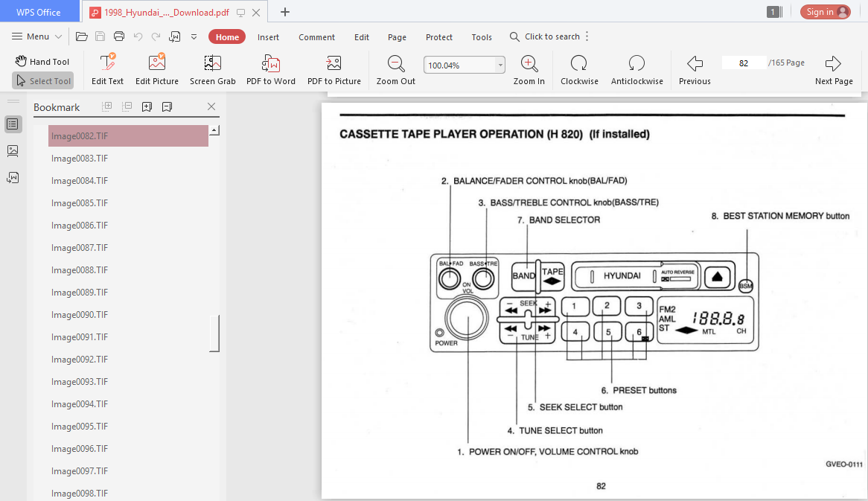This screenshot has height=501, width=868.
Task: Click the Edit Picture tool
Action: [x=157, y=69]
